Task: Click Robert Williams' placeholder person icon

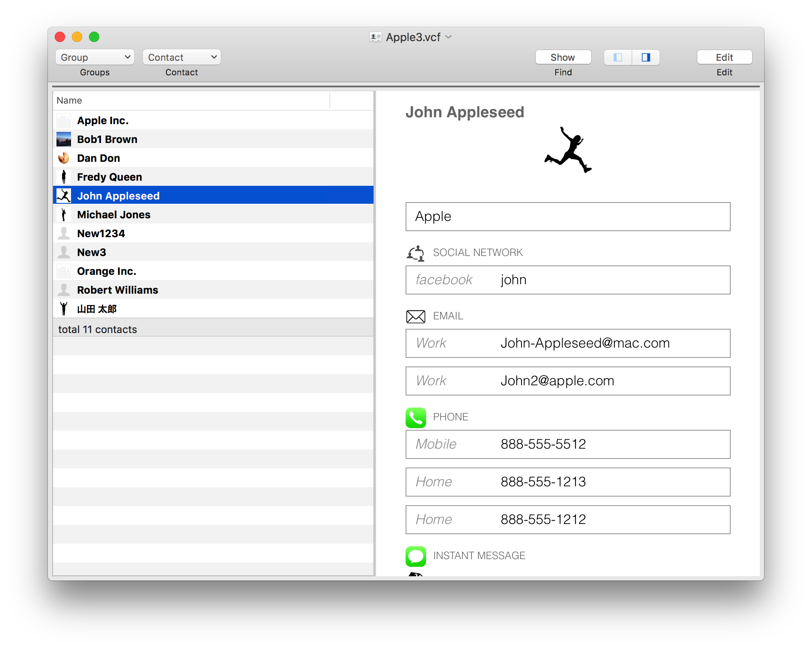Action: click(x=64, y=290)
